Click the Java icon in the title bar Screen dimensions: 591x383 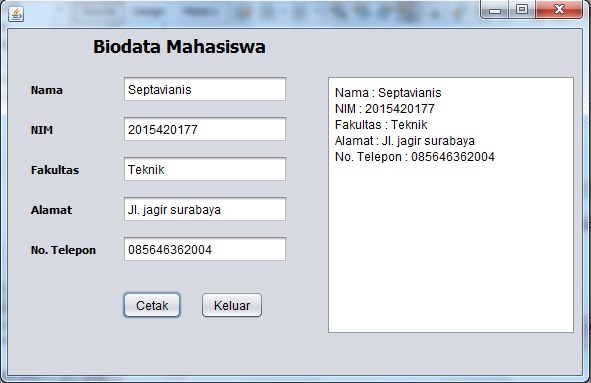16,14
